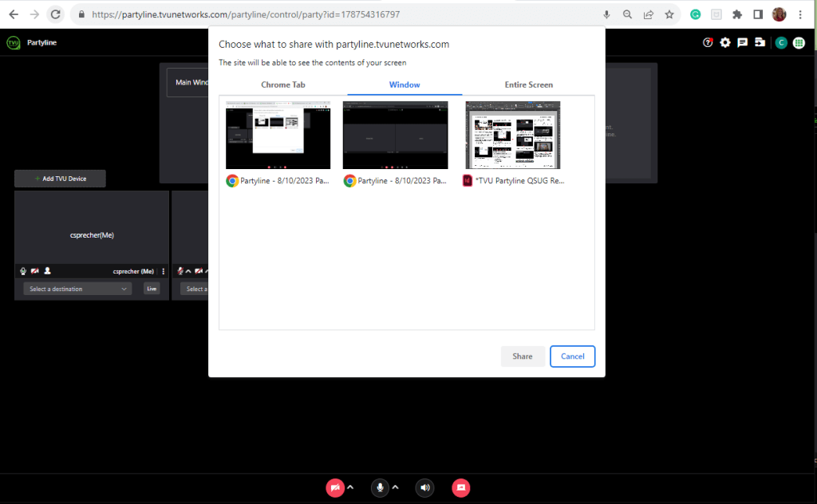Open the Partyline help icon

[708, 43]
